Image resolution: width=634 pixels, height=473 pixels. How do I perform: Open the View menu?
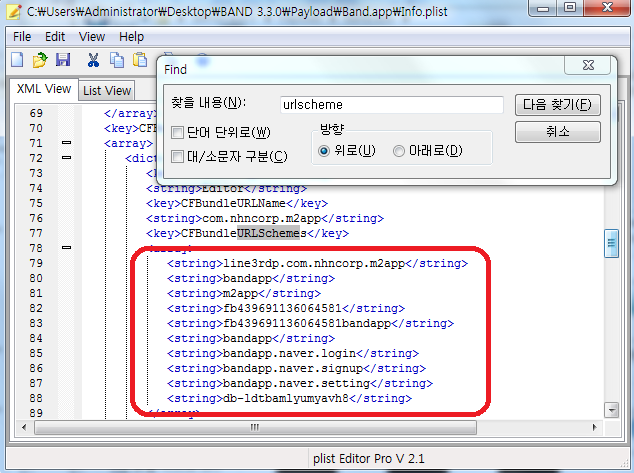coord(92,37)
